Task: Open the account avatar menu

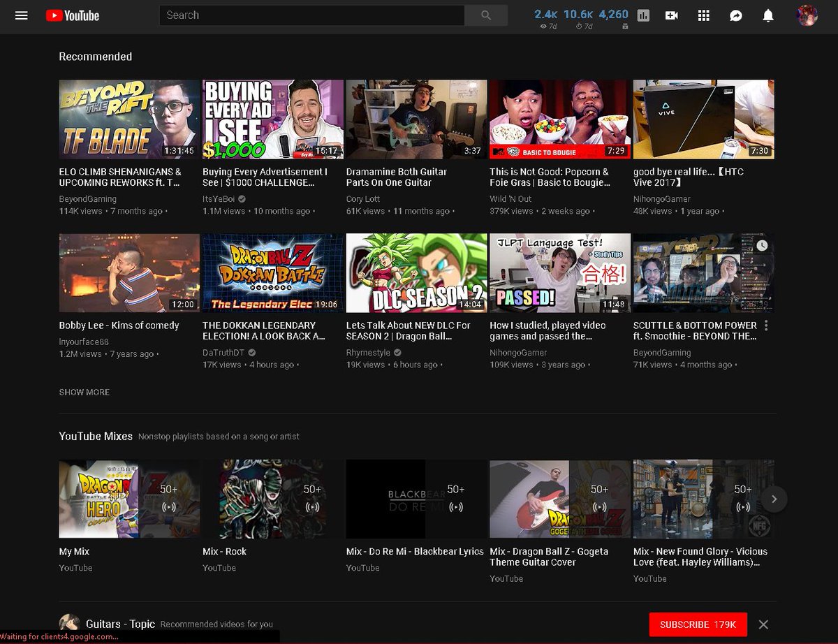Action: (807, 15)
